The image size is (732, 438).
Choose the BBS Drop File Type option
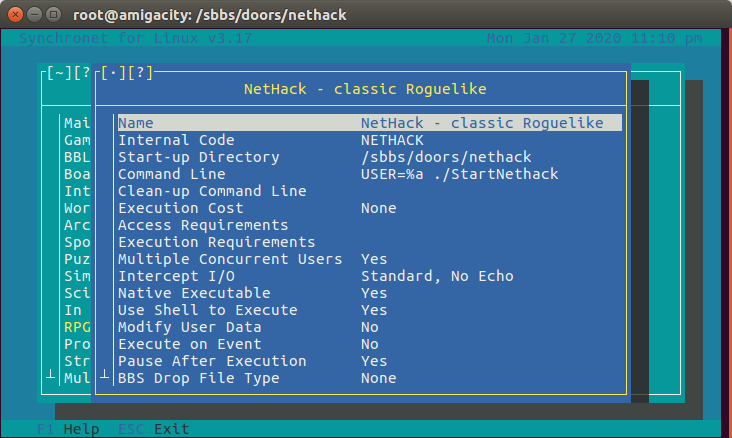370,378
